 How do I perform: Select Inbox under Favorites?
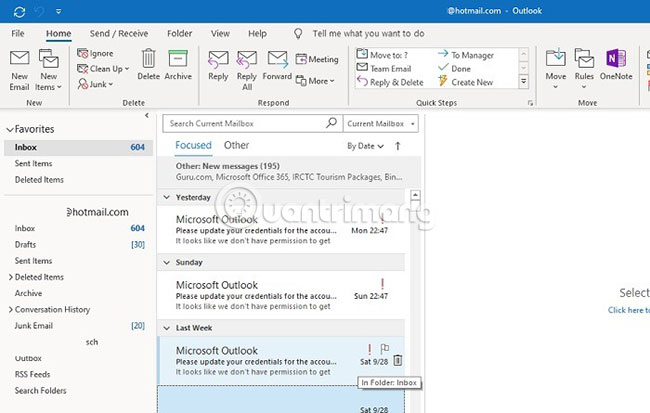pos(78,147)
